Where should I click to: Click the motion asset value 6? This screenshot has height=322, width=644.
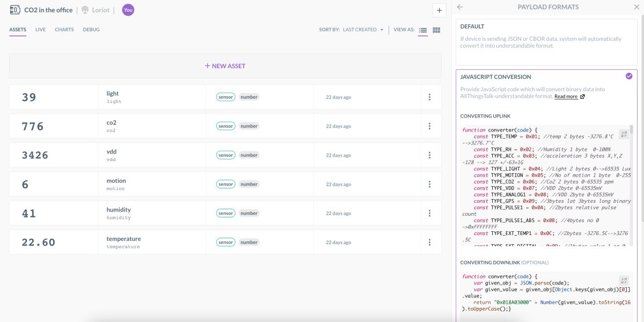25,184
